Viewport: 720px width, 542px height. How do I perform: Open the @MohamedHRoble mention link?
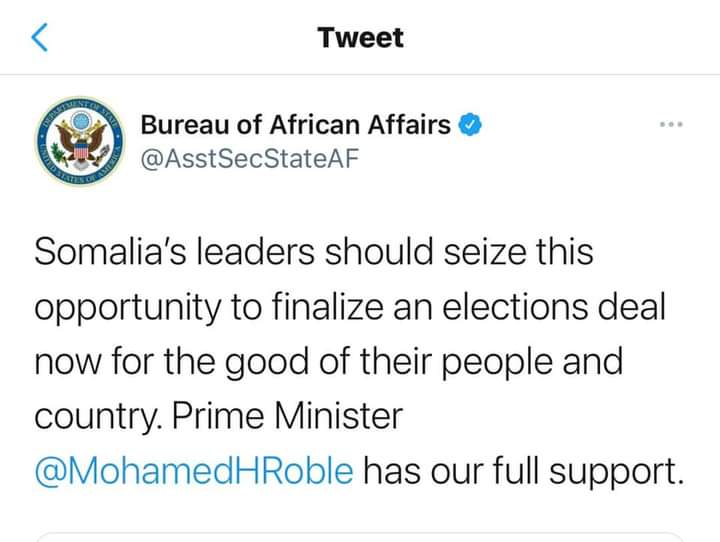[194, 471]
